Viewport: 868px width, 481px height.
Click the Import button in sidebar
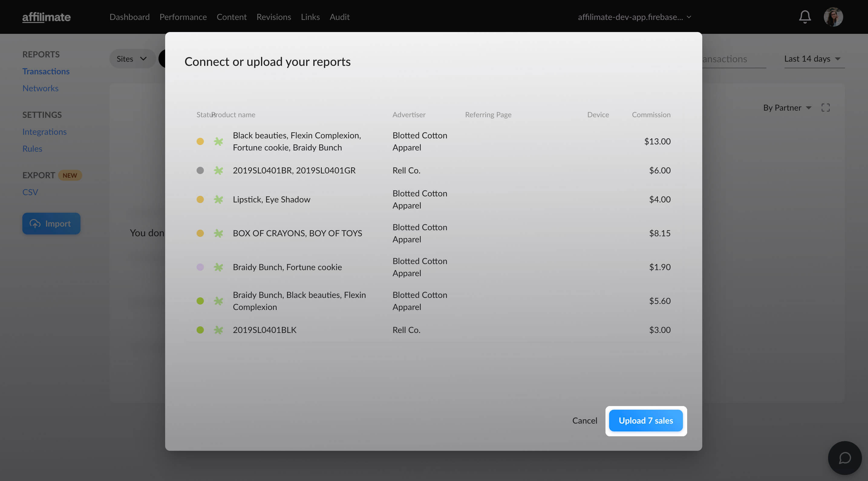[51, 224]
